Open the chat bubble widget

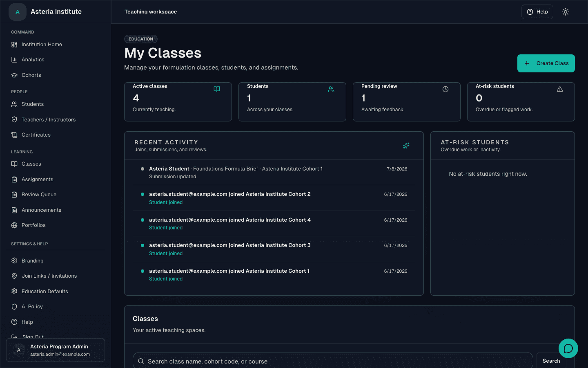[568, 348]
